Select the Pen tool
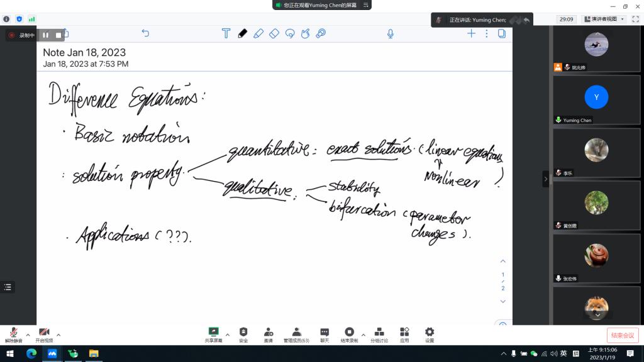This screenshot has height=362, width=644. point(243,33)
